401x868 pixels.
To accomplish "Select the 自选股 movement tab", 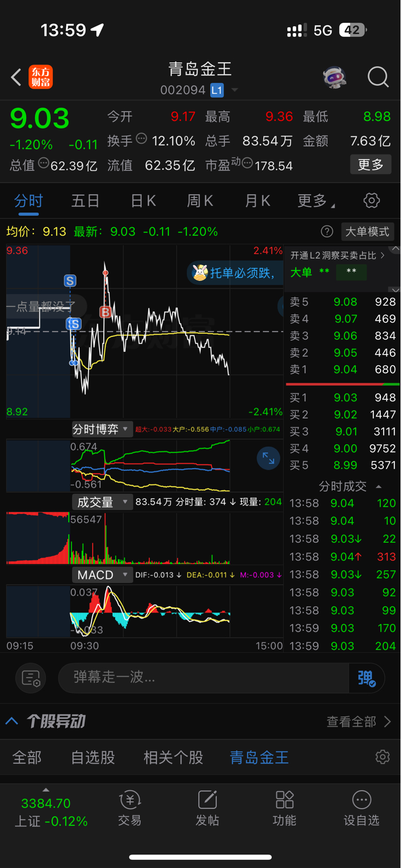I will click(x=93, y=757).
